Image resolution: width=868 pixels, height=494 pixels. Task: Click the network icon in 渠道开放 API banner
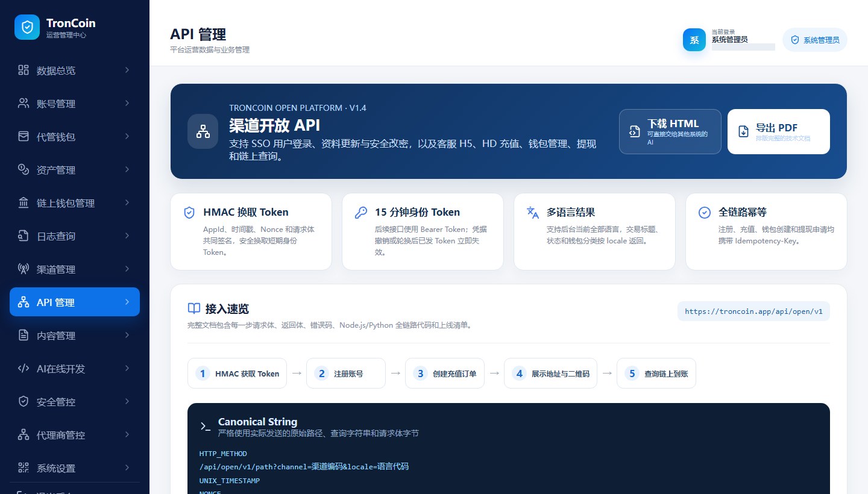203,131
